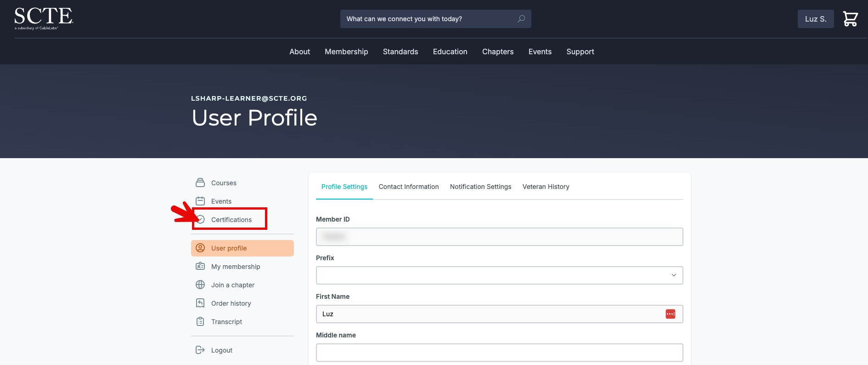Screen dimensions: 868x365
Task: Click the red password manager icon in First Name
Action: pyautogui.click(x=670, y=314)
